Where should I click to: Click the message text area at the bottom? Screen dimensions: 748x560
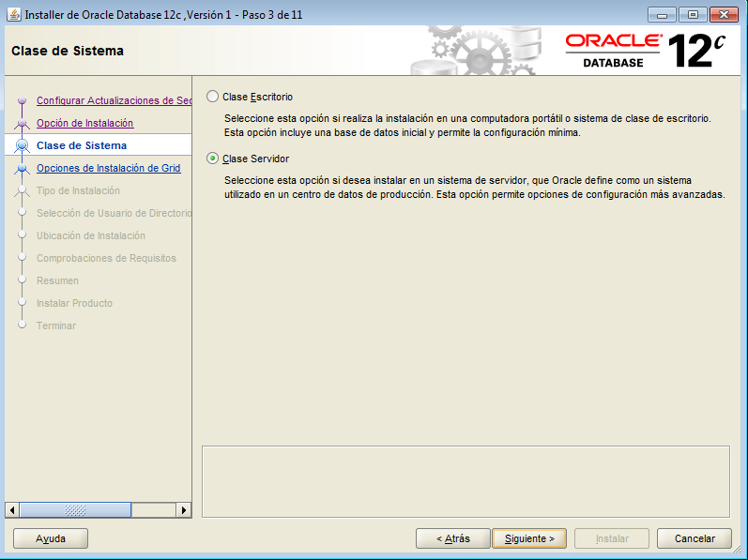466,481
